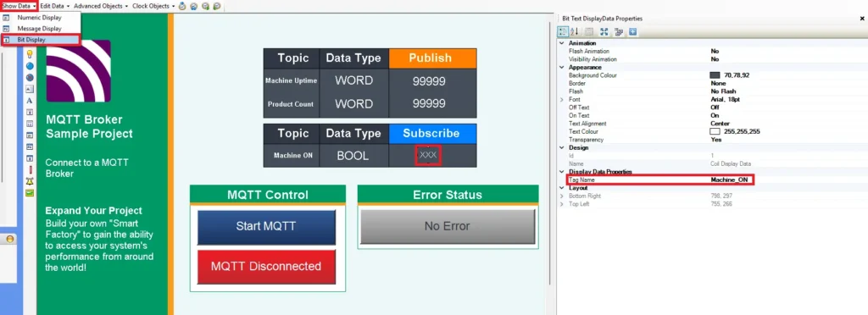Sort properties alphabetically with A-Z icon
The image size is (868, 315).
coord(575,31)
